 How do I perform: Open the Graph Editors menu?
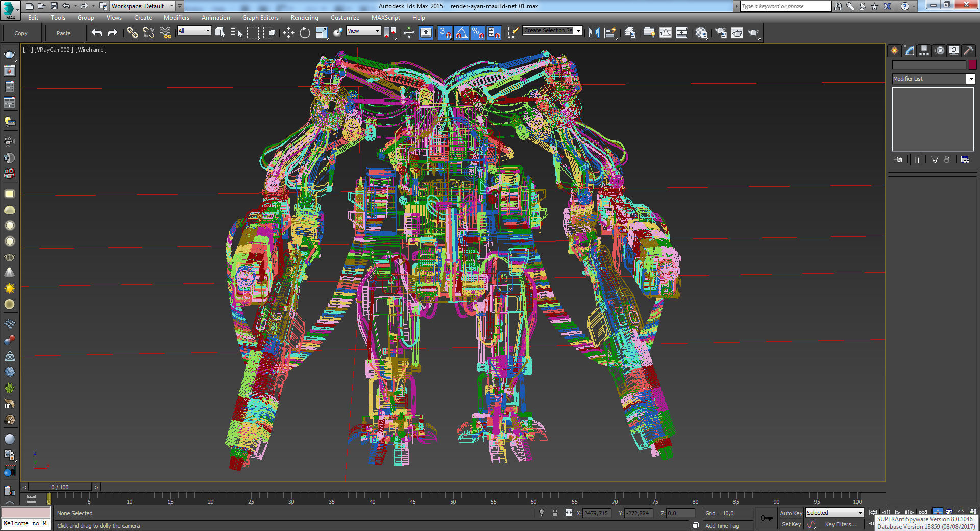pos(260,18)
